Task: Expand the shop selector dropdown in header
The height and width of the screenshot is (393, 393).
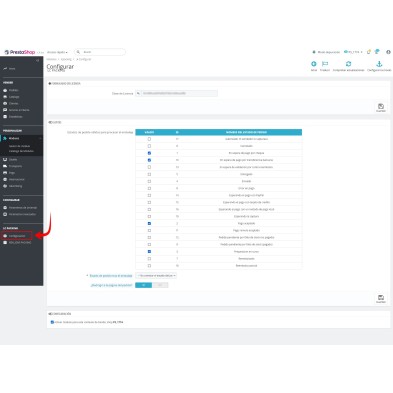Action: coord(353,52)
